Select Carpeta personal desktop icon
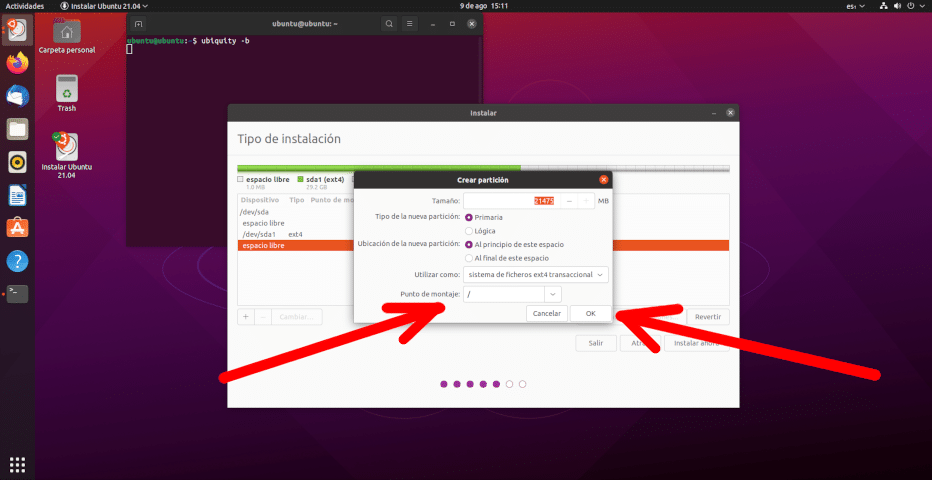This screenshot has width=932, height=480. 67,37
